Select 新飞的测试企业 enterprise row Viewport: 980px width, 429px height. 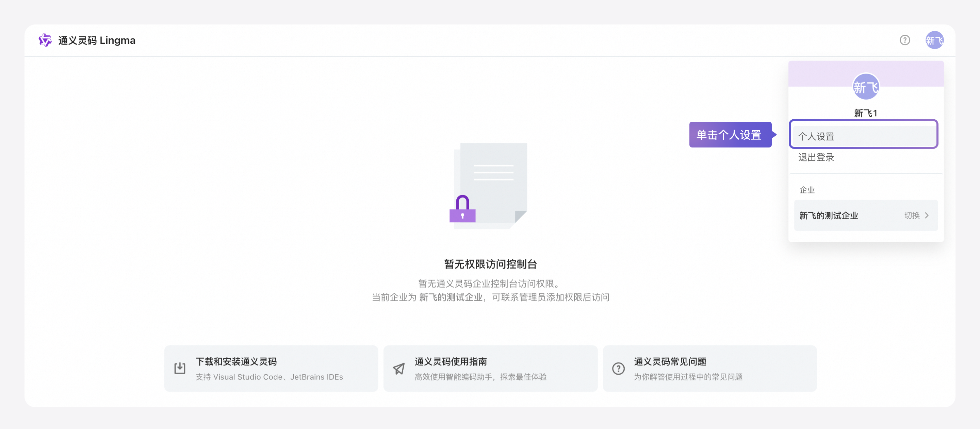coord(865,216)
